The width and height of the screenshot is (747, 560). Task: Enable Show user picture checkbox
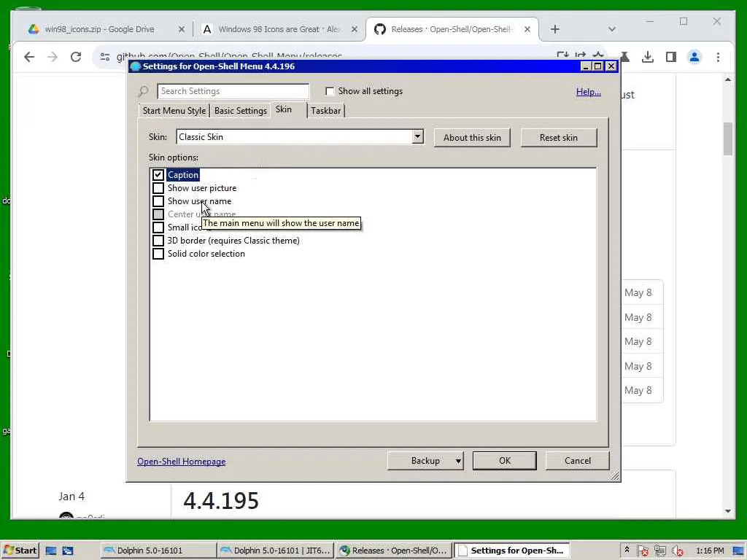click(x=158, y=188)
